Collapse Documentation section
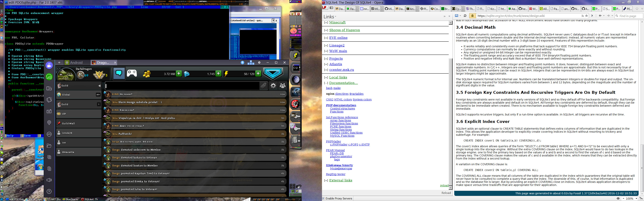644x201 pixels. [326, 83]
